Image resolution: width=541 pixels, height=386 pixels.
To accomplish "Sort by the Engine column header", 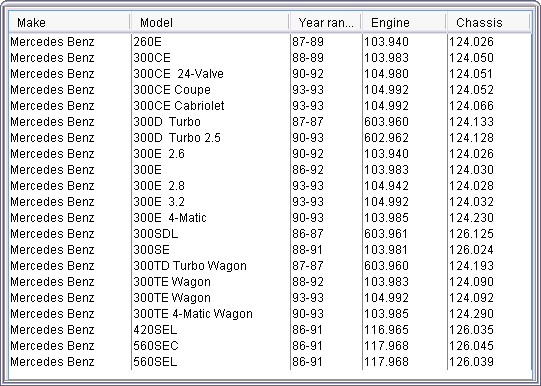I will click(x=404, y=22).
